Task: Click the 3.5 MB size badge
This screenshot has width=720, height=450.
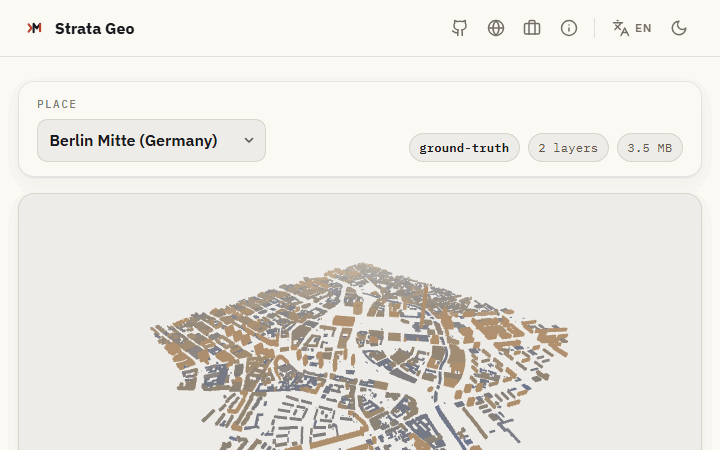Action: (x=650, y=148)
